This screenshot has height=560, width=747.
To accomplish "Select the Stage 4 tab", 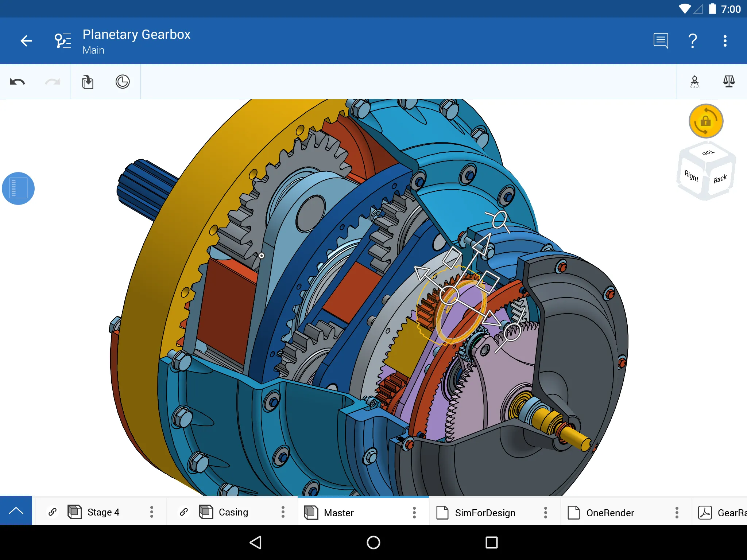I will pyautogui.click(x=103, y=512).
